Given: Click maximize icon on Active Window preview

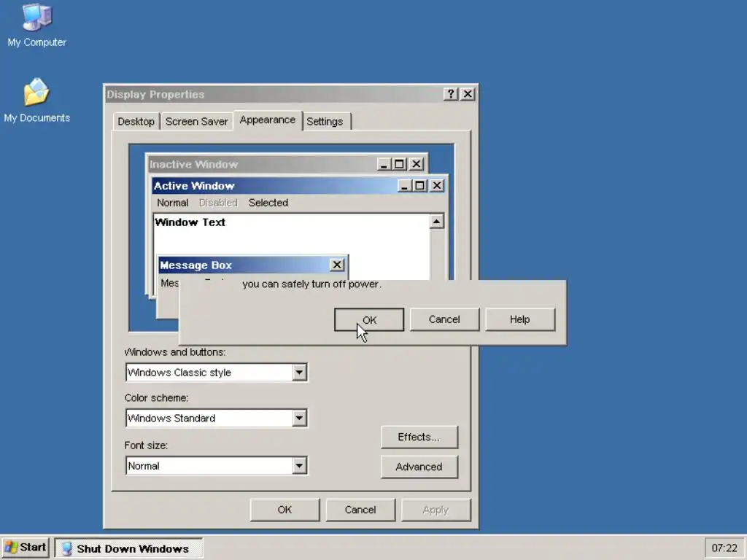Looking at the screenshot, I should coord(419,185).
